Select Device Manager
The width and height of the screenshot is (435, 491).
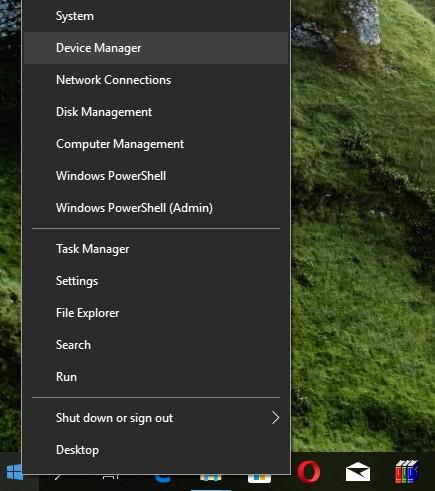156,48
